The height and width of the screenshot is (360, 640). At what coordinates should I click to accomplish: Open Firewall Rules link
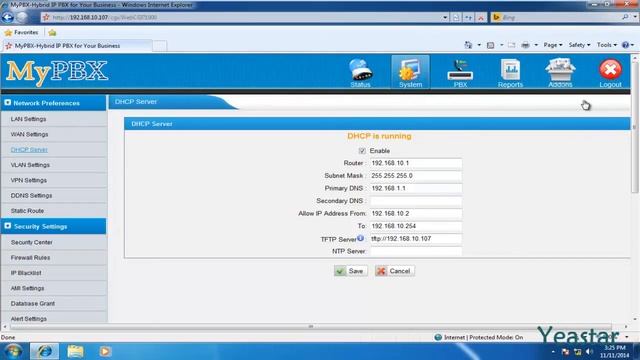click(30, 258)
